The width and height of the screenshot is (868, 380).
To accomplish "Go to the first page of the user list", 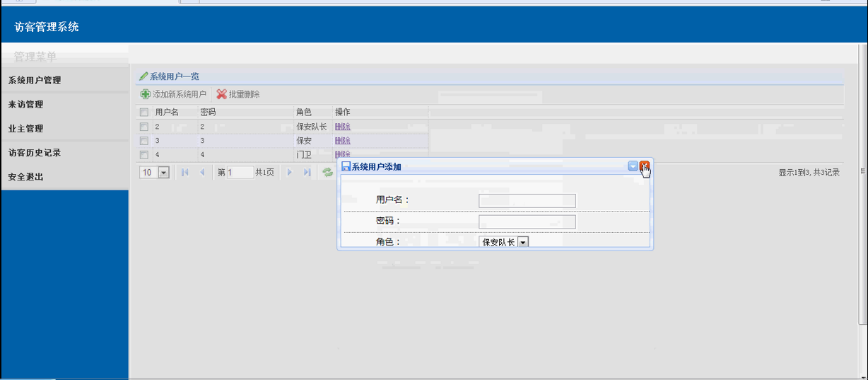I will [185, 172].
